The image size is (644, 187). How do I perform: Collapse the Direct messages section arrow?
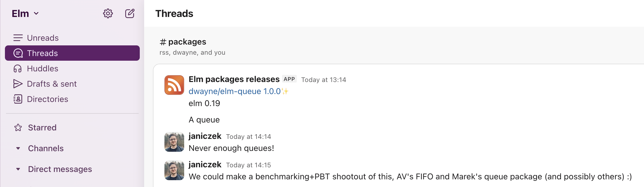[18, 169]
